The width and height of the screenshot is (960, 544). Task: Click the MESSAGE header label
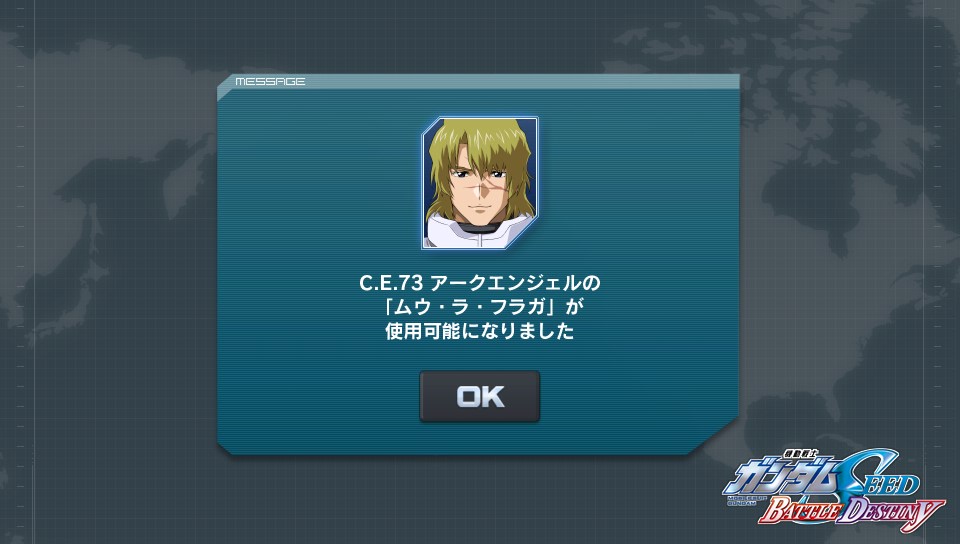point(270,81)
